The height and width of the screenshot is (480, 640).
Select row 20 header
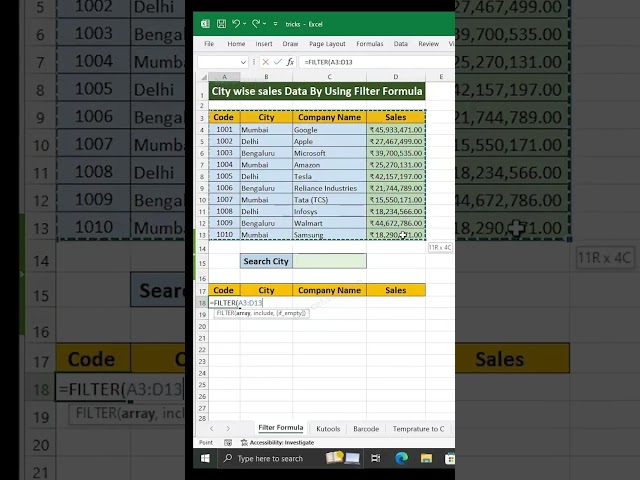tap(202, 327)
